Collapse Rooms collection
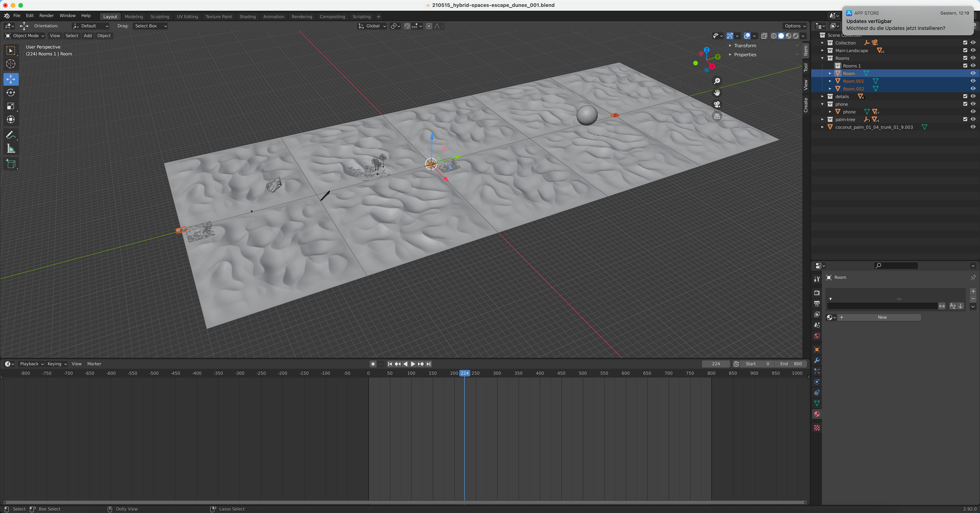Image resolution: width=980 pixels, height=513 pixels. coord(822,58)
